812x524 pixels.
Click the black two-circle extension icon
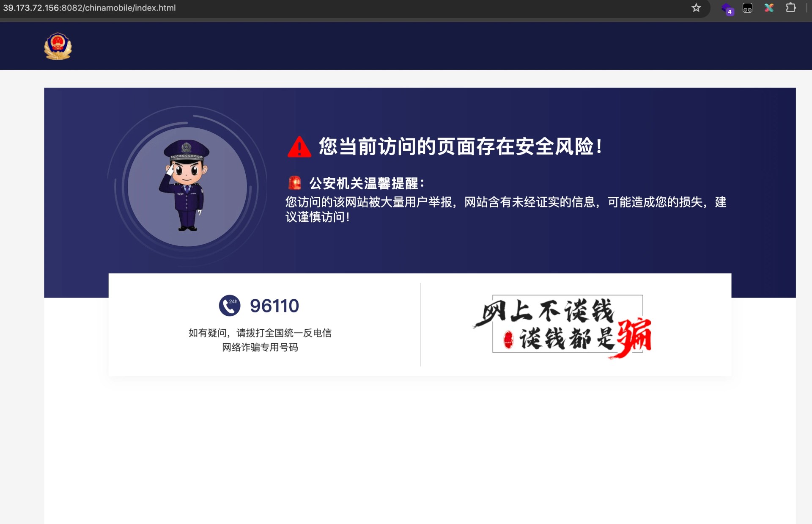click(747, 7)
